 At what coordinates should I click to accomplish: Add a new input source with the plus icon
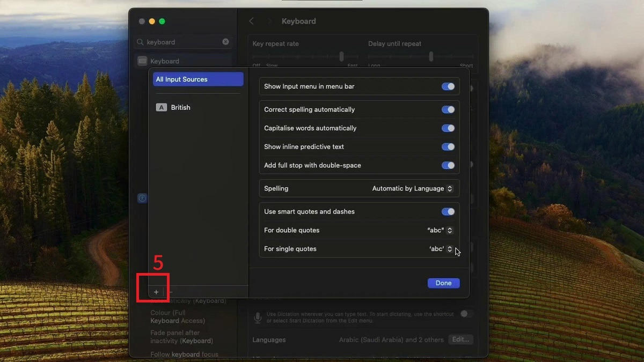[156, 292]
